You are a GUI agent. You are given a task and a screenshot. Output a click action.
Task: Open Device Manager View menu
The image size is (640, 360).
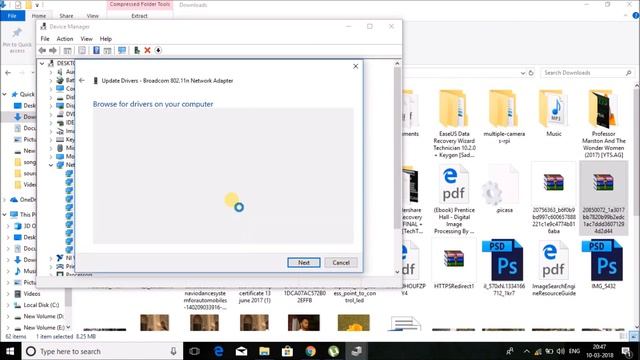[86, 39]
